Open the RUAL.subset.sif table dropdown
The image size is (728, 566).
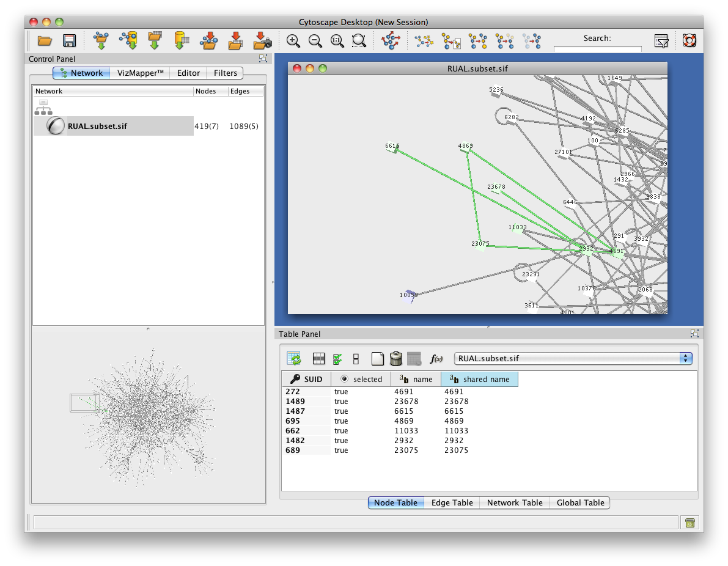573,359
